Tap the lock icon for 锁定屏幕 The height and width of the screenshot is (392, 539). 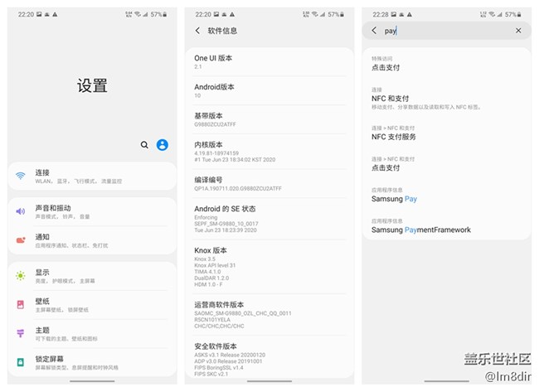pos(21,362)
